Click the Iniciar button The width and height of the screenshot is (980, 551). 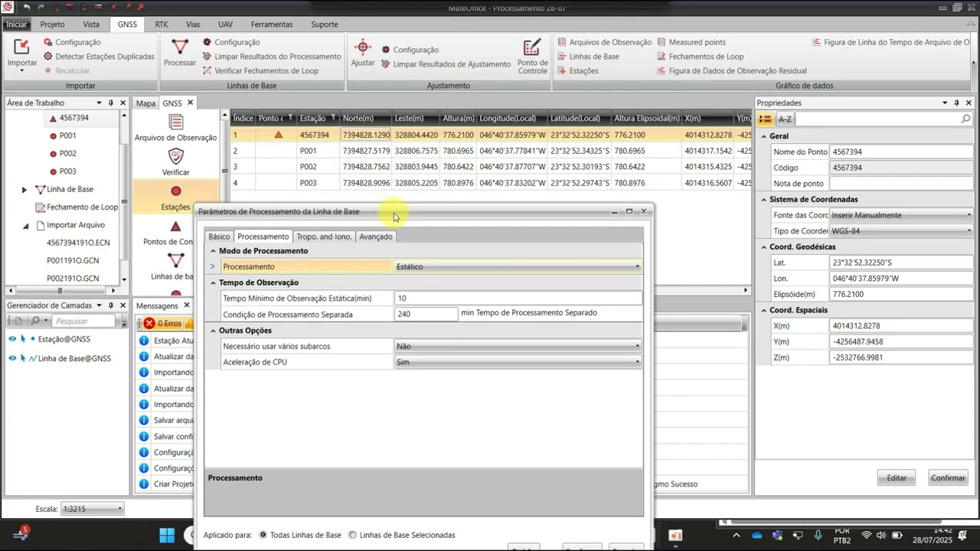(16, 24)
